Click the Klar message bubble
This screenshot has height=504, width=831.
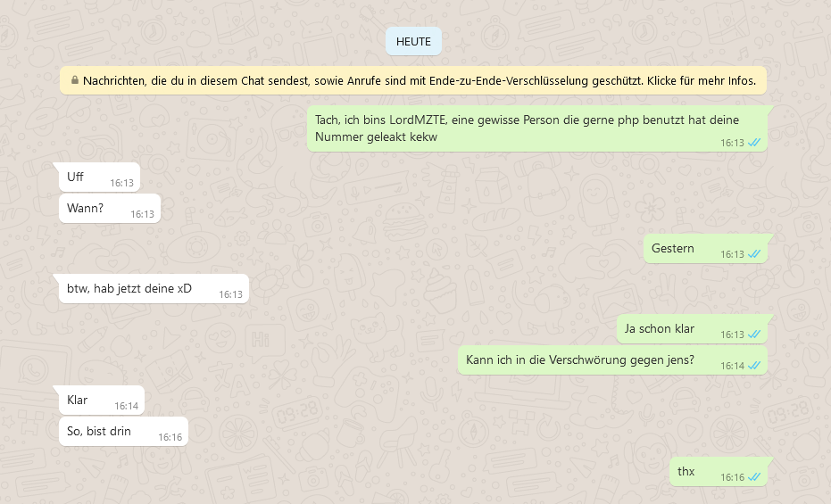pos(101,401)
